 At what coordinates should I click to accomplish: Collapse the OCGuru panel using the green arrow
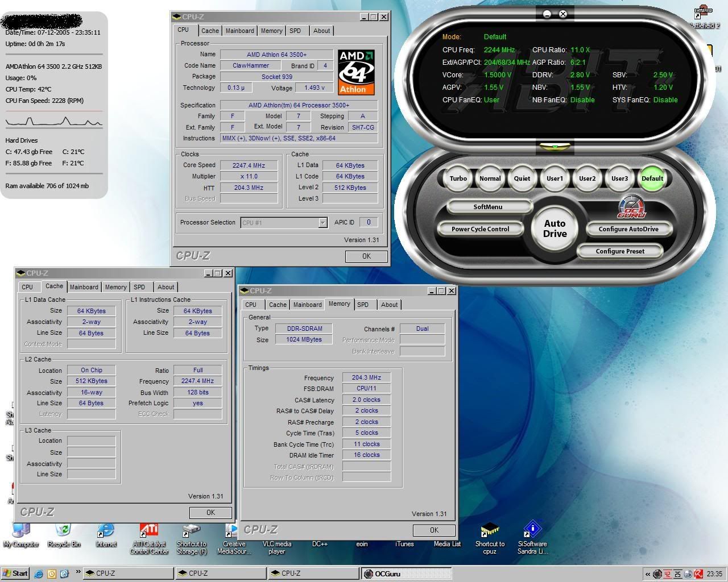(555, 147)
